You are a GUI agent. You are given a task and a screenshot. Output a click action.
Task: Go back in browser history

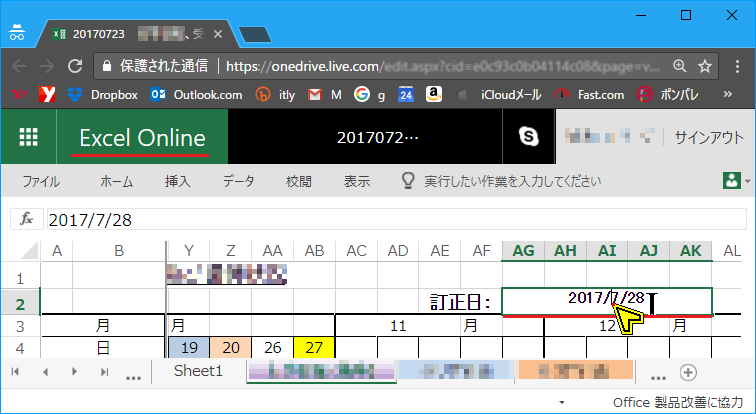coord(19,66)
